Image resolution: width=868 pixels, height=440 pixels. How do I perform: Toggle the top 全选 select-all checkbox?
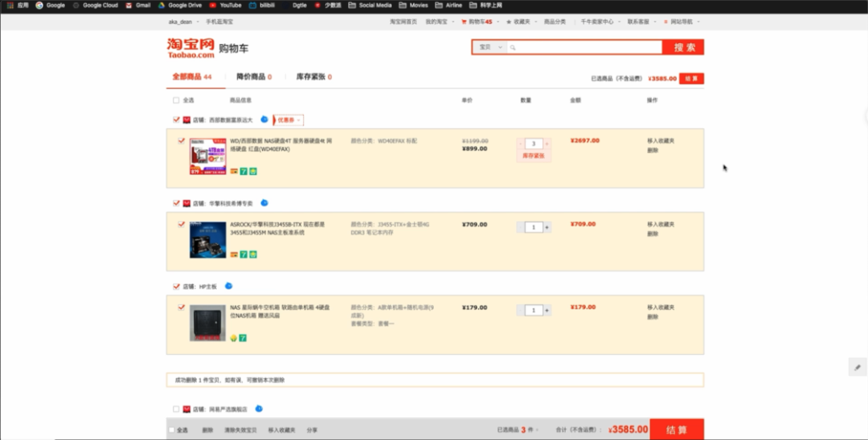coord(176,100)
